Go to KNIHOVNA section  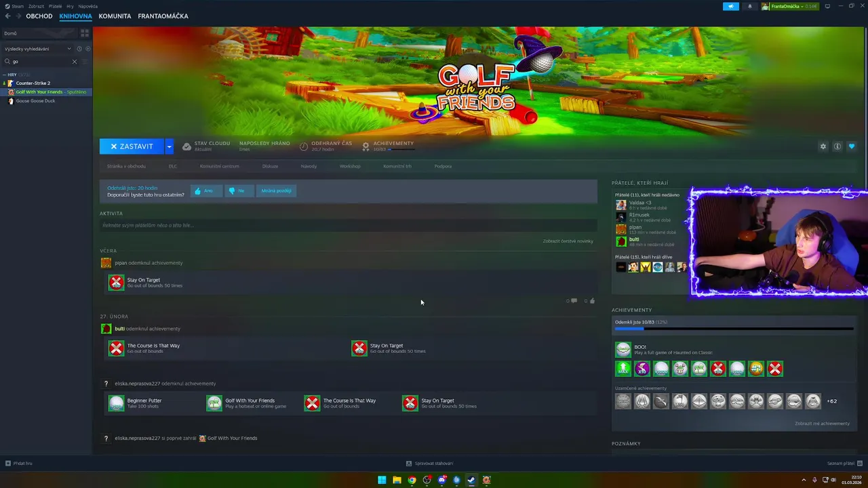point(75,16)
